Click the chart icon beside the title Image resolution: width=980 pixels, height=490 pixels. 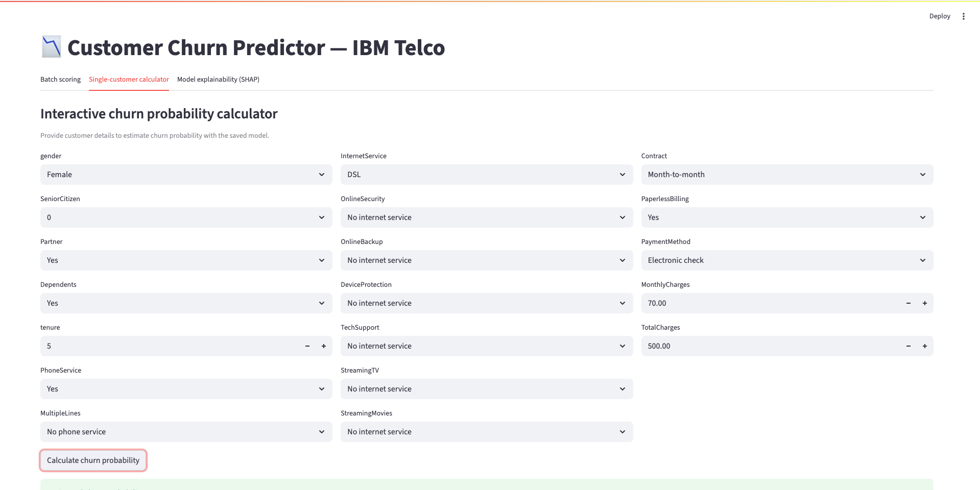tap(51, 47)
